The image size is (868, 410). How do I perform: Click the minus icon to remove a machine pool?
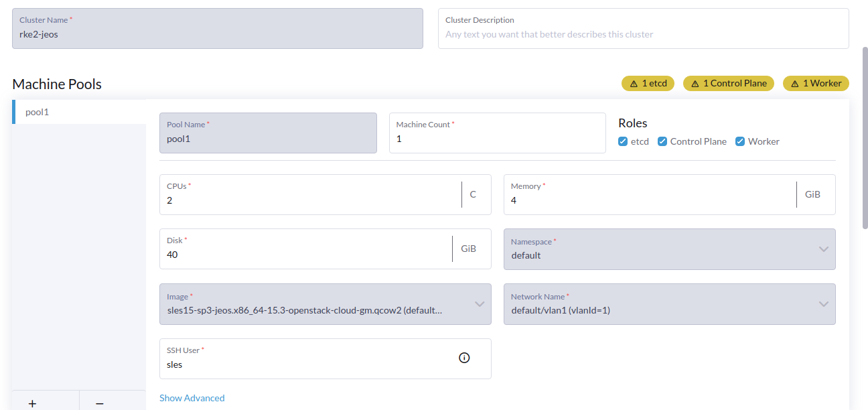[100, 403]
